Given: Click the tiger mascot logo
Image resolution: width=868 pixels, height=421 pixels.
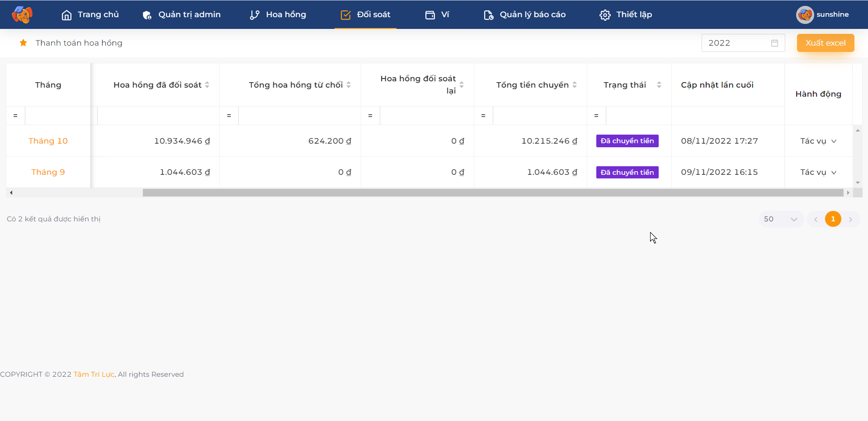Looking at the screenshot, I should coord(22,14).
